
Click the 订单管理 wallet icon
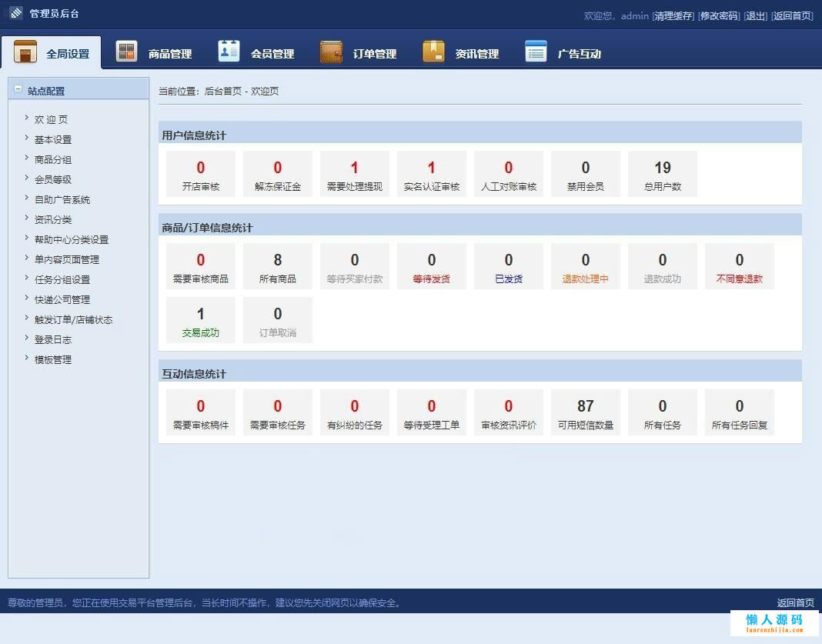coord(331,52)
